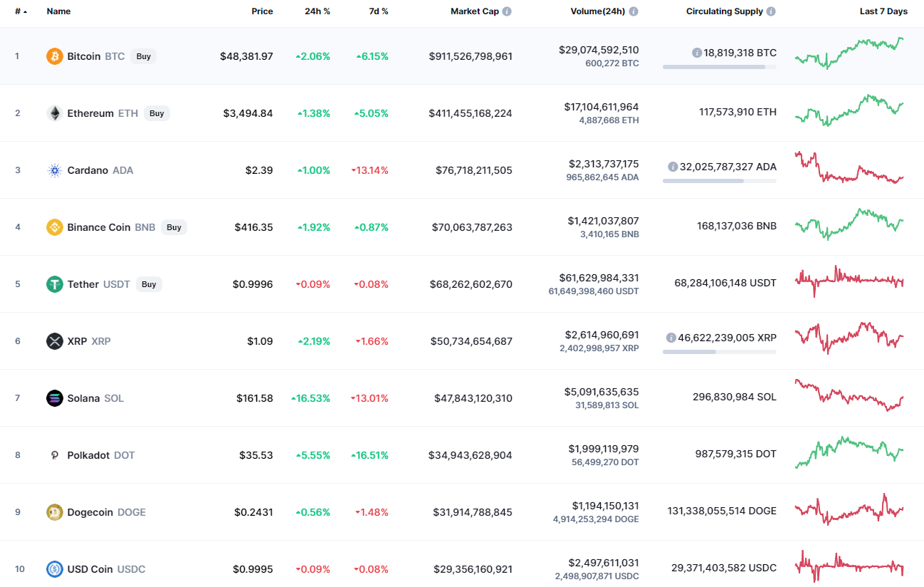Open Cardano 7-day sparkline chart
Viewport: 924px width, 587px height.
(x=849, y=167)
